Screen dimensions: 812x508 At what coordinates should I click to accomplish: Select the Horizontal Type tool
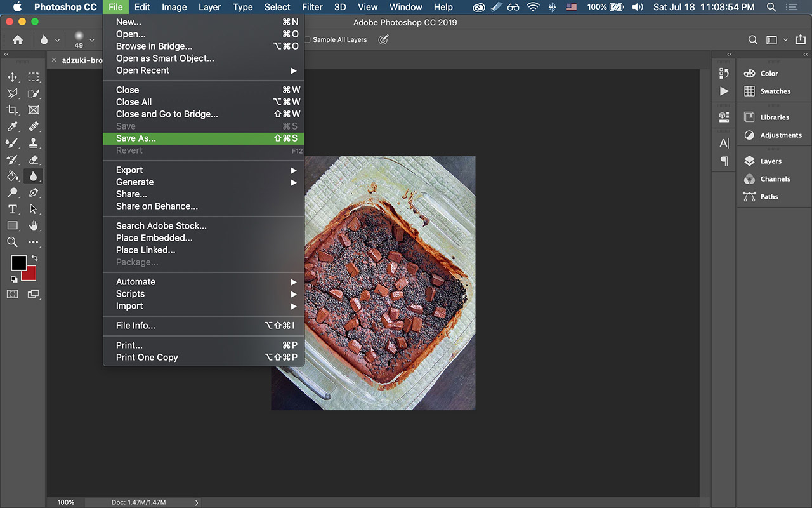click(x=12, y=209)
